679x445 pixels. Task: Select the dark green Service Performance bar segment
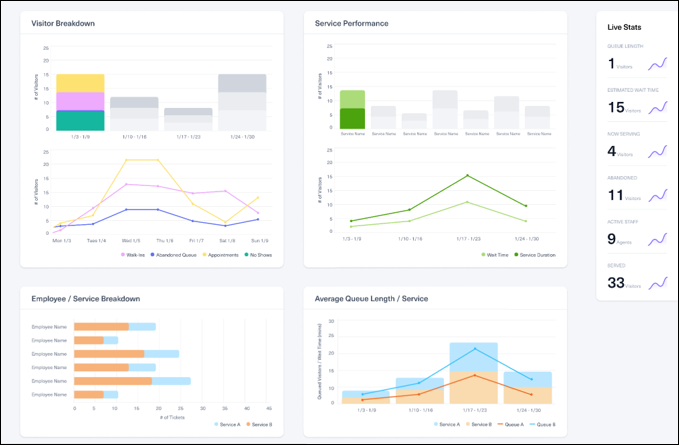(x=352, y=118)
